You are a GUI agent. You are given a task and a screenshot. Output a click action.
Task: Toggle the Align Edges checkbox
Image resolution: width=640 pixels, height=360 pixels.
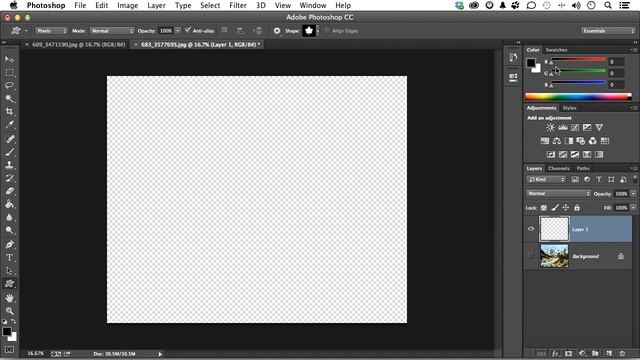coord(327,31)
